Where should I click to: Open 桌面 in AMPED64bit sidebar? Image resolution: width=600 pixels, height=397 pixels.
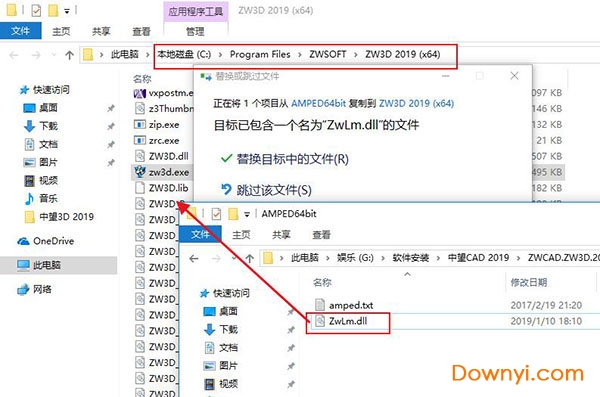pos(221,311)
